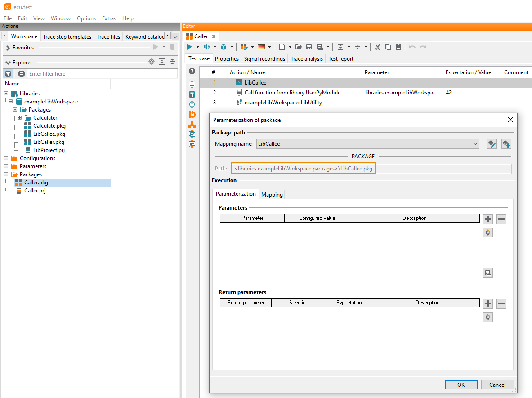This screenshot has width=532, height=398.
Task: Start test execution with the play icon
Action: point(189,47)
